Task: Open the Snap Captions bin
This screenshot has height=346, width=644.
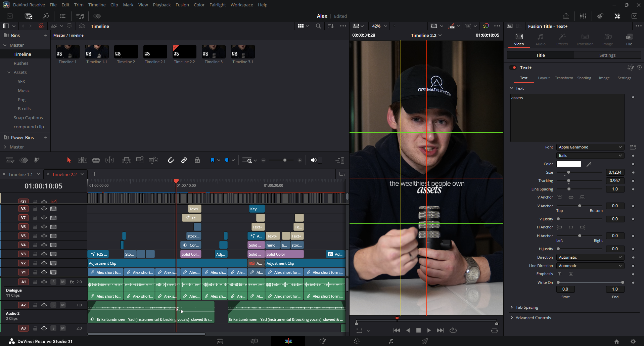Action: tap(28, 118)
